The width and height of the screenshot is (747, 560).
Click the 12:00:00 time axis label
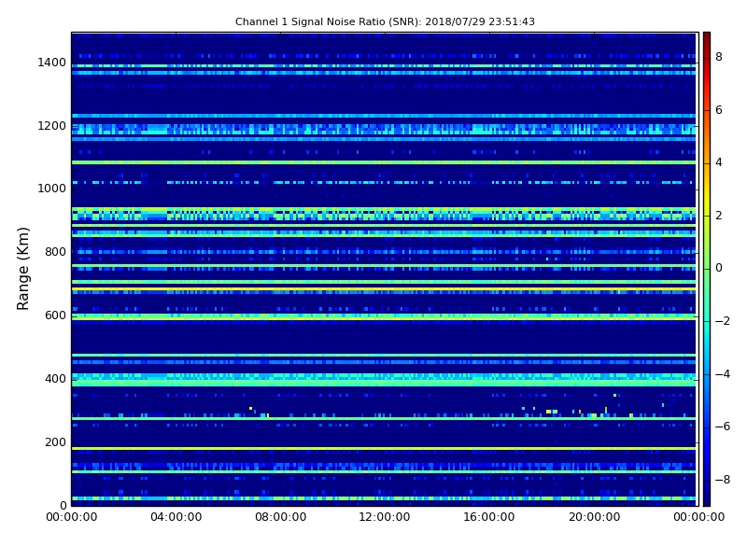[x=385, y=517]
